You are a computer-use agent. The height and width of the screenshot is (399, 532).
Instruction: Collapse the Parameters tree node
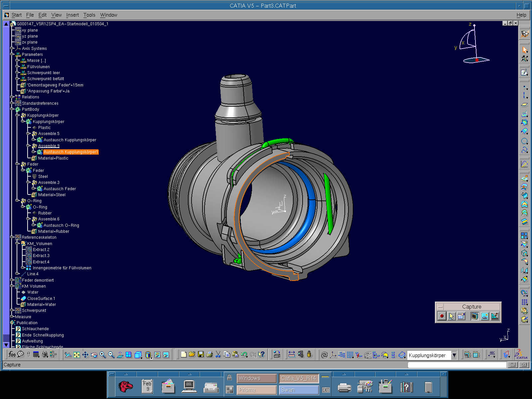[x=12, y=54]
